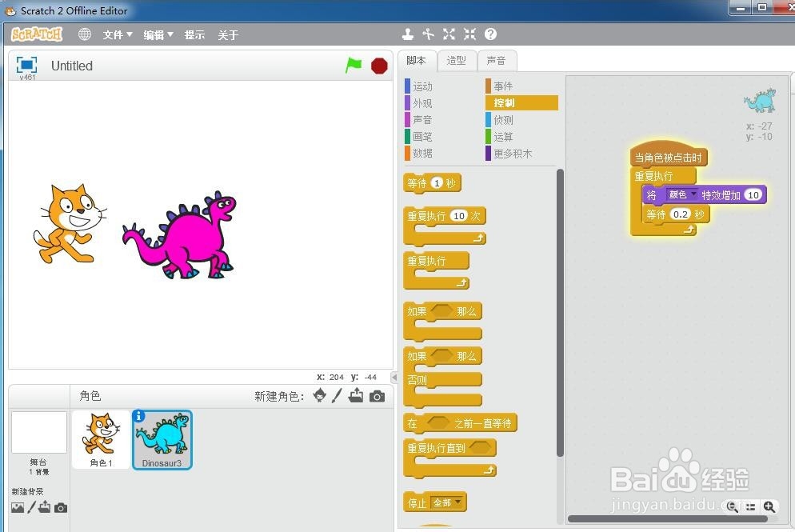Select the Grow sprite tool
Image resolution: width=795 pixels, height=532 pixels.
[x=449, y=34]
